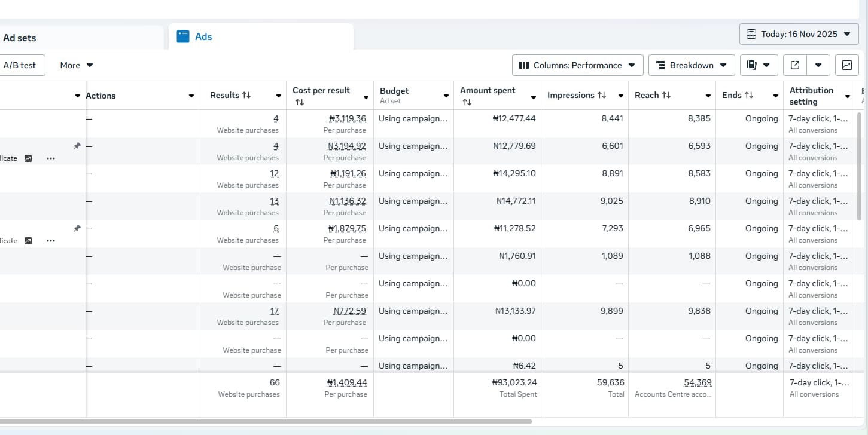Viewport: 868px width, 435px height.
Task: Click view charts icon in ₦11,278.52 row
Action: pos(28,241)
